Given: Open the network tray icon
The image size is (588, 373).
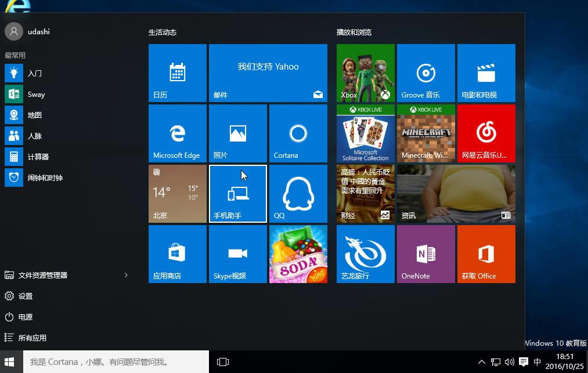Looking at the screenshot, I should point(495,362).
